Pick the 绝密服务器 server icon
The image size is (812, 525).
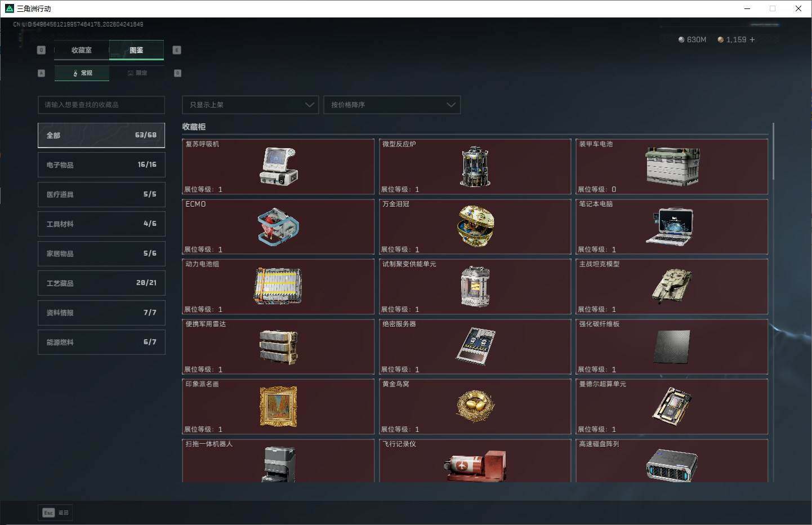(475, 346)
